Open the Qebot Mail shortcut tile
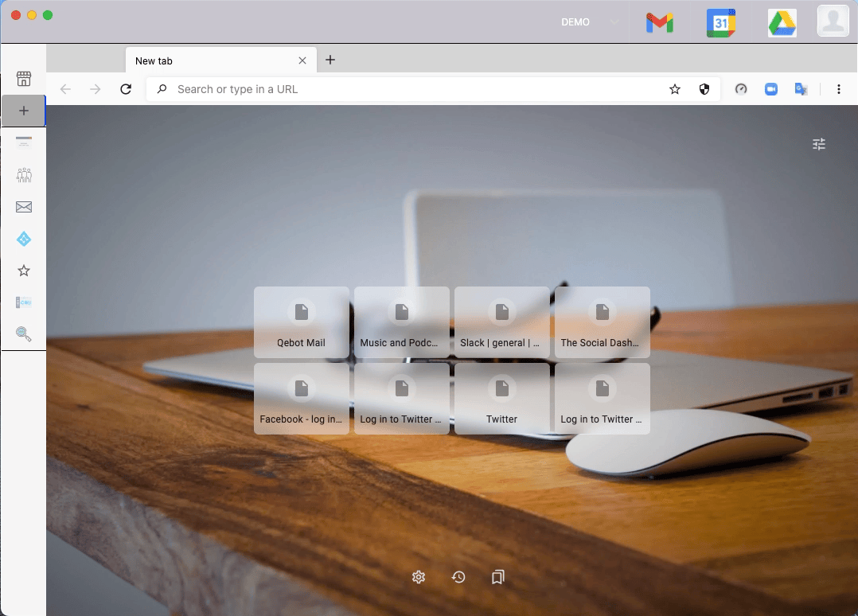 [x=301, y=322]
